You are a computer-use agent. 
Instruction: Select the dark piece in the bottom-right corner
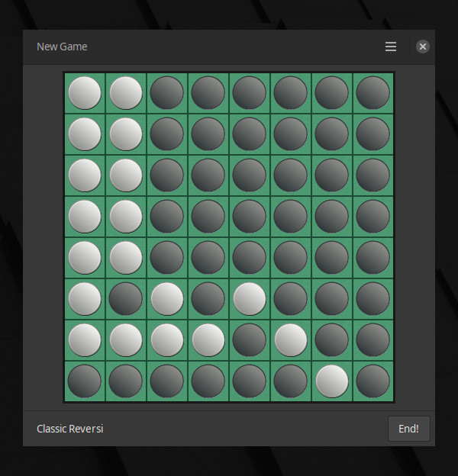pyautogui.click(x=373, y=381)
